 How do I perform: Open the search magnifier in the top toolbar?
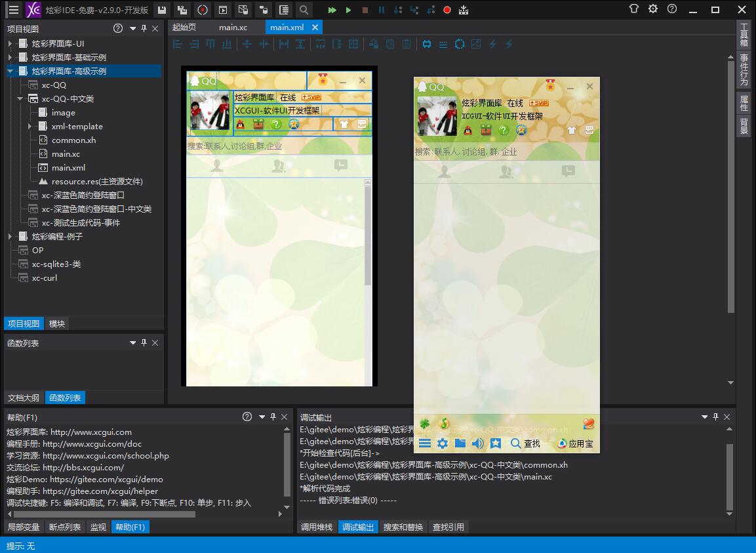coord(304,10)
